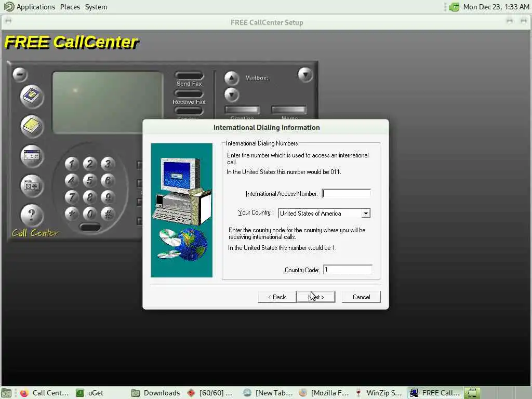532x399 pixels.
Task: Switch to the Downloads taskbar window
Action: [156, 393]
